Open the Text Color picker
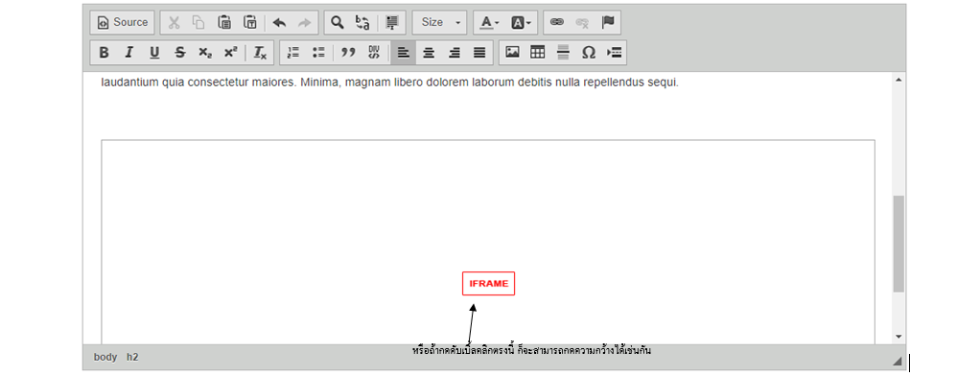 [x=489, y=22]
